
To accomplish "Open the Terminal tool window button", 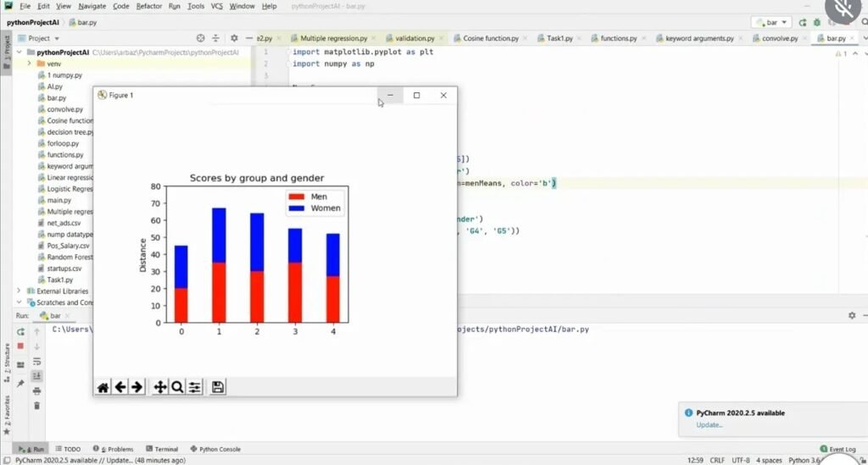I will coord(162,449).
